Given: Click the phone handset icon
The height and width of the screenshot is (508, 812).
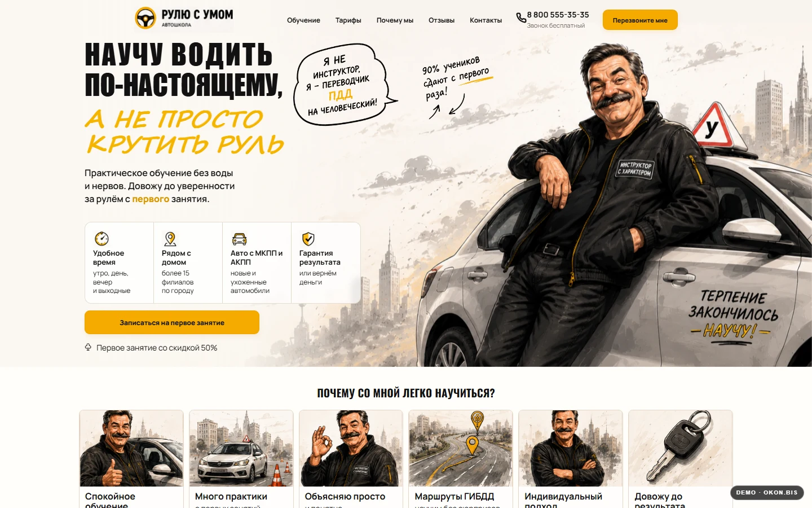Looking at the screenshot, I should point(520,18).
